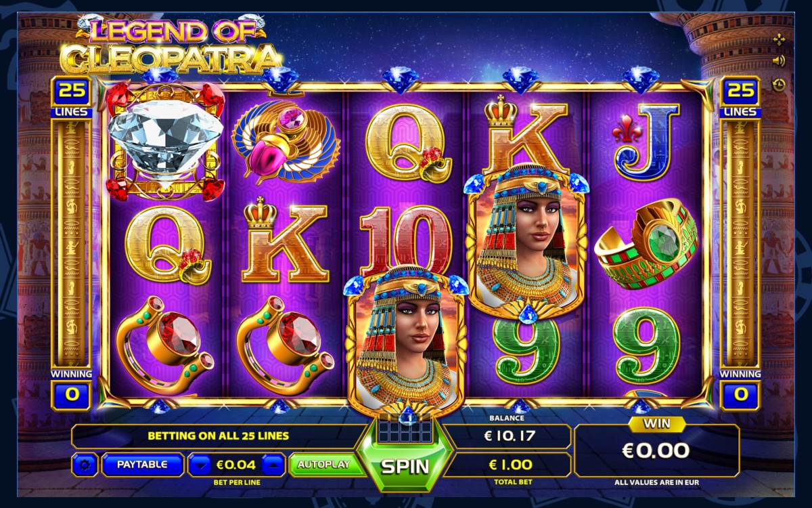Click the right 25 LINES indicator
Image resolution: width=812 pixels, height=508 pixels.
pos(740,98)
